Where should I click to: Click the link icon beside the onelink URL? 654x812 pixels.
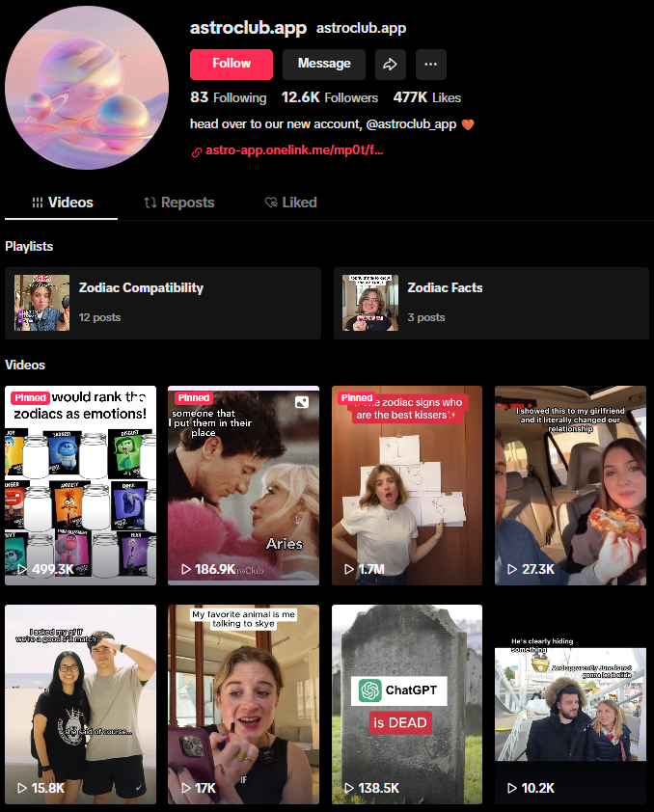click(x=197, y=151)
